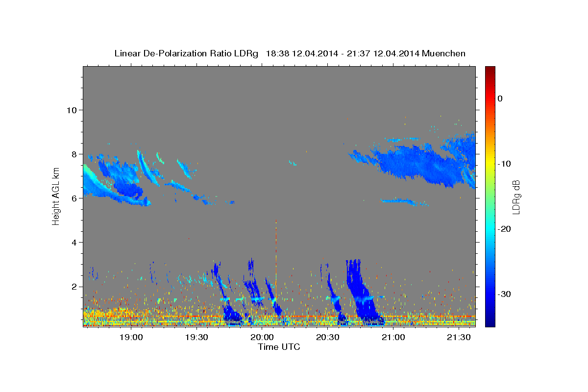Select the height axis label 4
The height and width of the screenshot is (392, 588).
point(73,243)
